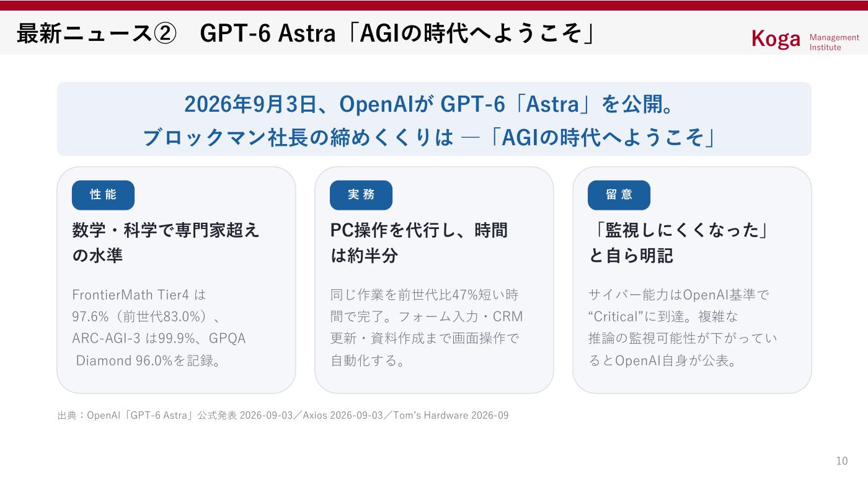The image size is (868, 489).
Task: Click the line "るとOpenAI自身が公表。"
Action: tap(663, 361)
